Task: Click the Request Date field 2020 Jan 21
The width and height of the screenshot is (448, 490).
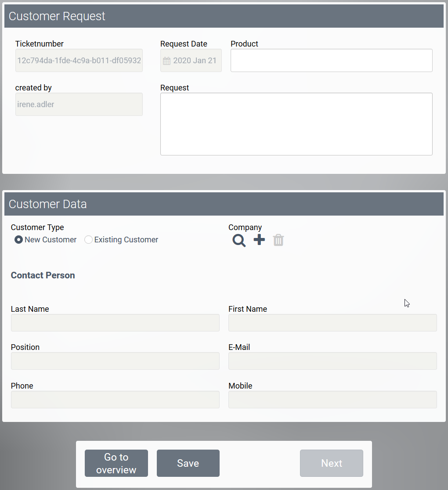Action: [x=191, y=60]
